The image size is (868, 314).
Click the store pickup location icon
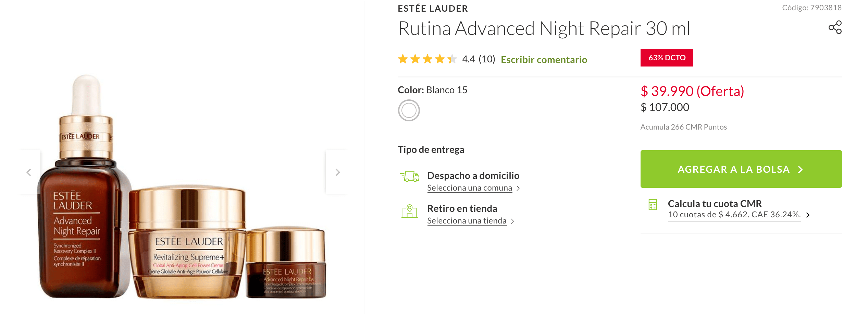pyautogui.click(x=409, y=211)
